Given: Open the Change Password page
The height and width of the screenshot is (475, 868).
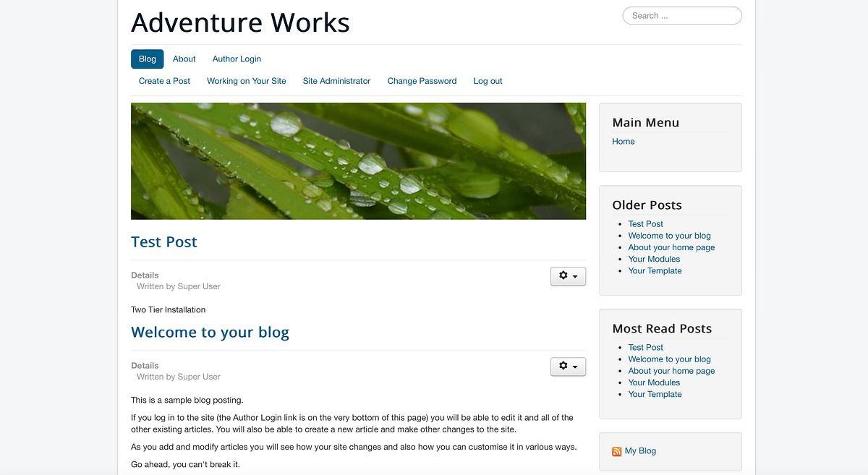Looking at the screenshot, I should click(422, 81).
